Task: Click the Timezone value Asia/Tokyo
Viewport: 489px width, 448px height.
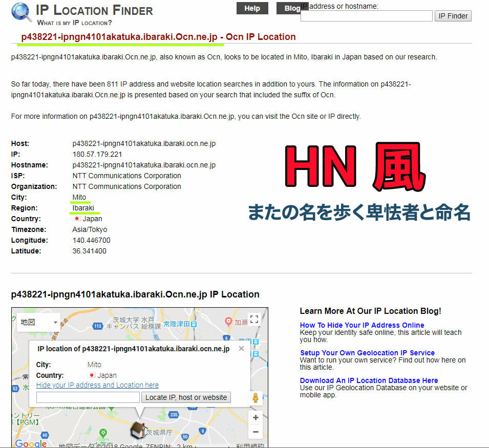Action: point(90,229)
